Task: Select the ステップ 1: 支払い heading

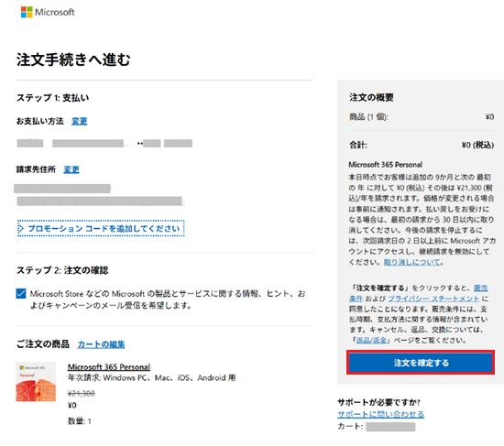Action: click(53, 98)
